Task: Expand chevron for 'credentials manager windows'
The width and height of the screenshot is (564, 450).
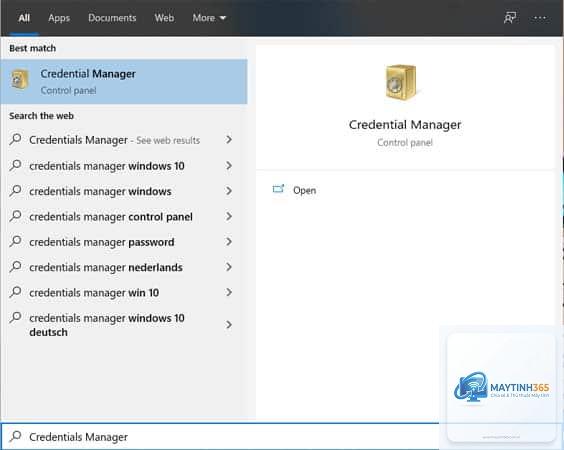Action: tap(229, 191)
